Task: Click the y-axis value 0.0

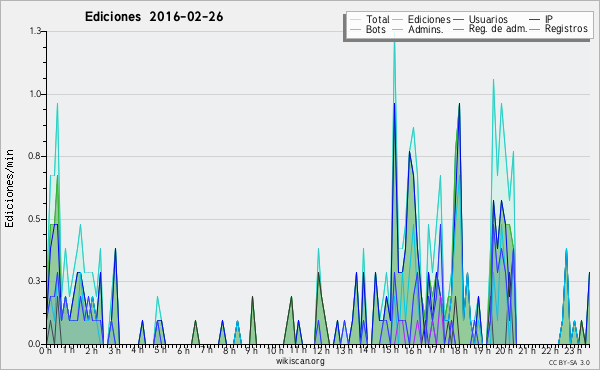Action: (35, 344)
